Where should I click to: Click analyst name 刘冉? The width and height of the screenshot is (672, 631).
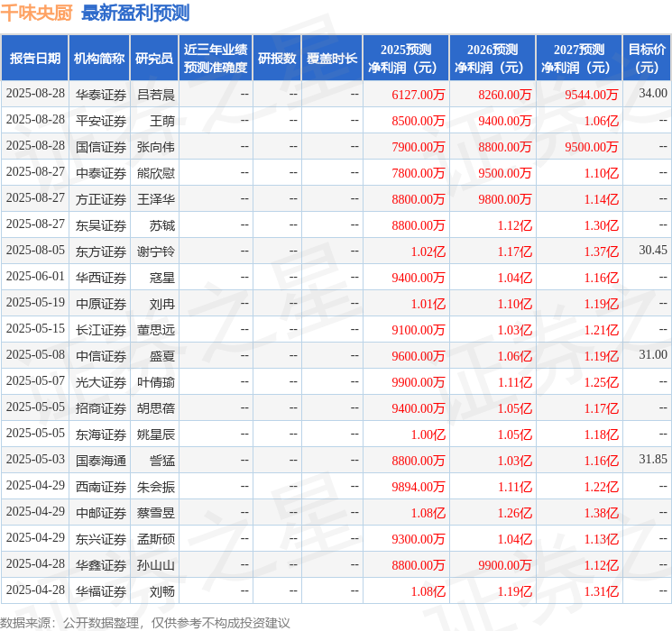[162, 304]
